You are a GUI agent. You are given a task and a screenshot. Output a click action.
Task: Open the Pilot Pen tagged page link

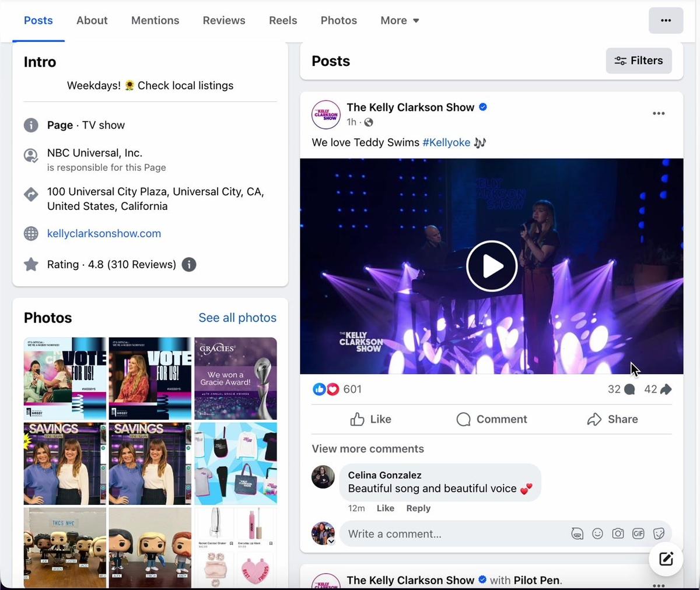(537, 580)
